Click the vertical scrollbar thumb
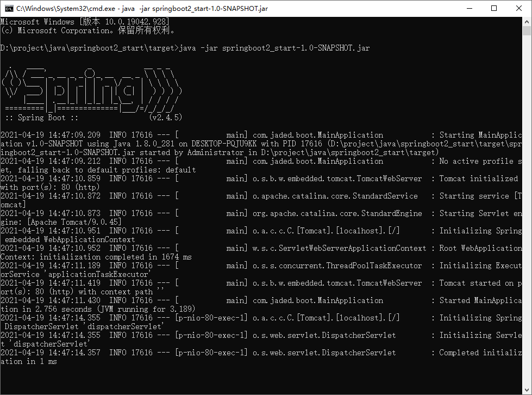This screenshot has width=532, height=395. [527, 30]
